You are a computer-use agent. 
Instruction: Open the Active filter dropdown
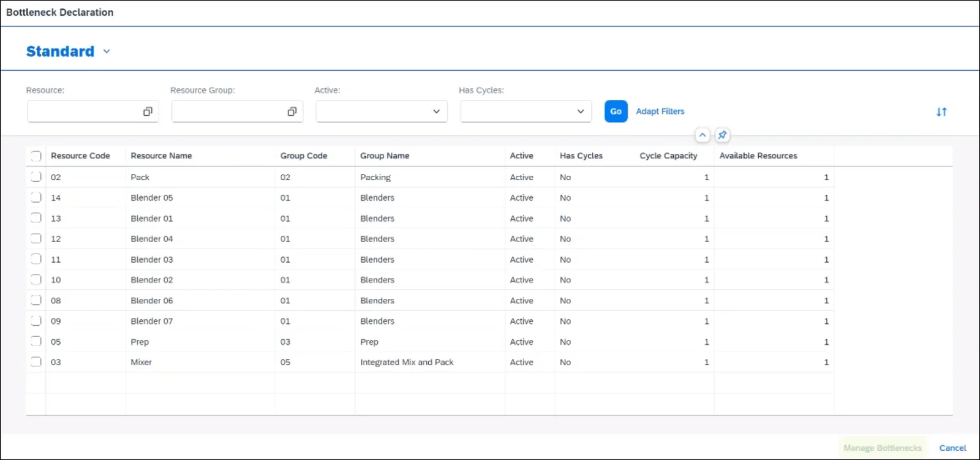coord(382,111)
